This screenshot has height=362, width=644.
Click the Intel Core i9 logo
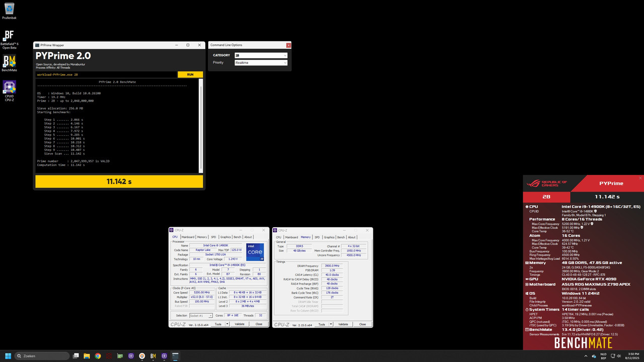point(255,252)
